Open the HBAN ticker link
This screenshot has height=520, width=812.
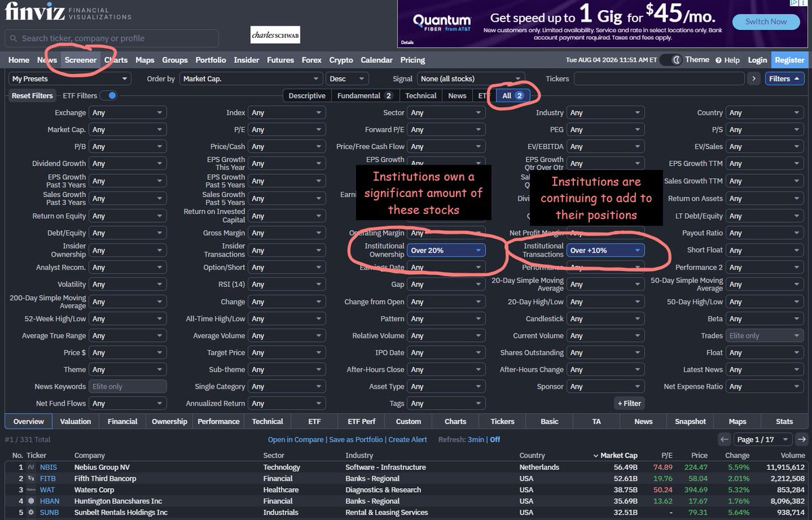(x=49, y=501)
